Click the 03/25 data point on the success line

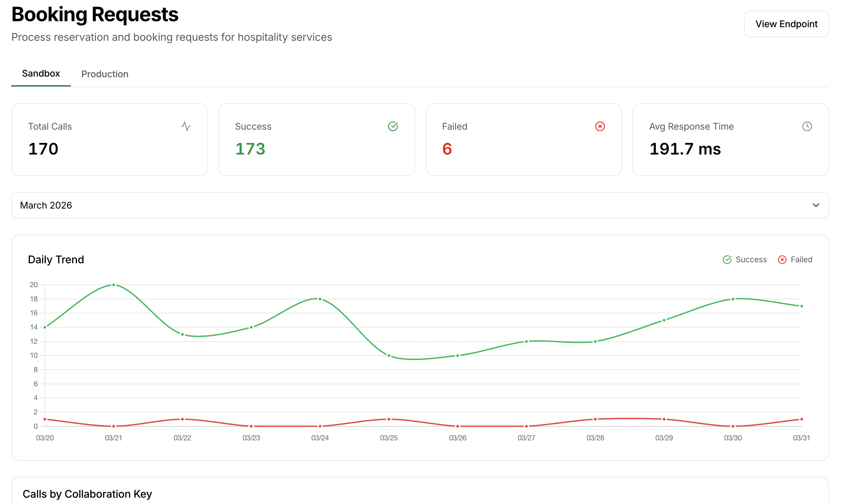389,355
